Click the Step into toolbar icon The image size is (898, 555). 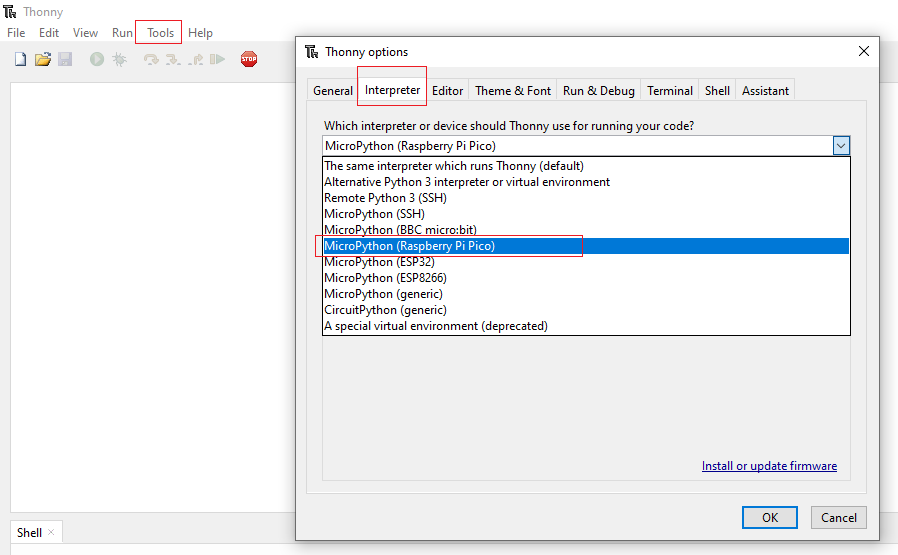[x=173, y=59]
